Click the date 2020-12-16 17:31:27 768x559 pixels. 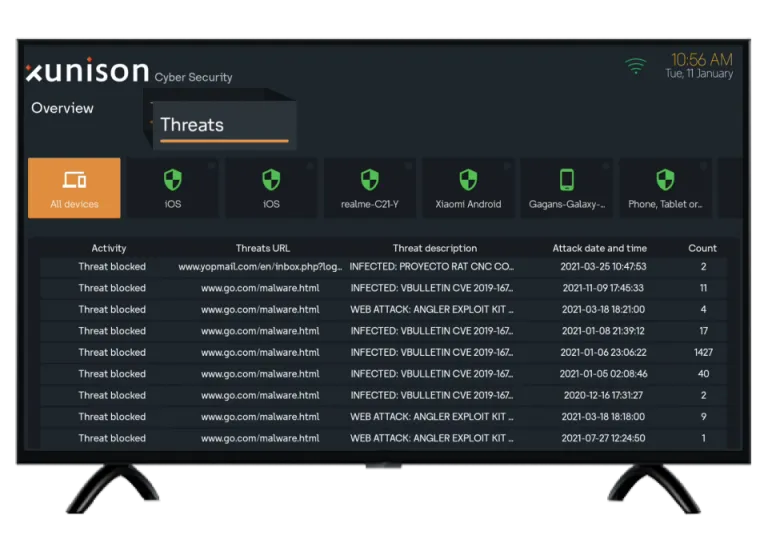point(603,395)
